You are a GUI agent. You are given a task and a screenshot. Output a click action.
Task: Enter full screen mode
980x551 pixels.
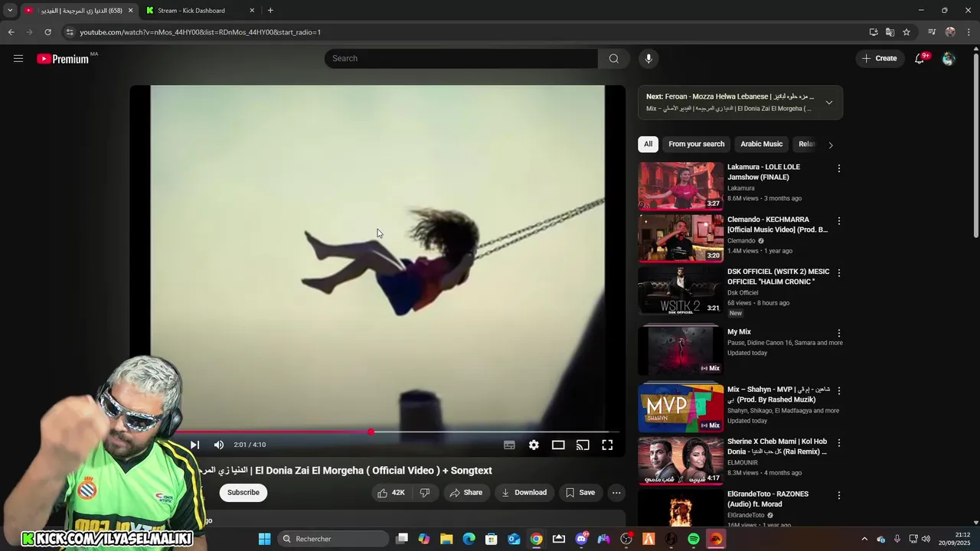[607, 445]
